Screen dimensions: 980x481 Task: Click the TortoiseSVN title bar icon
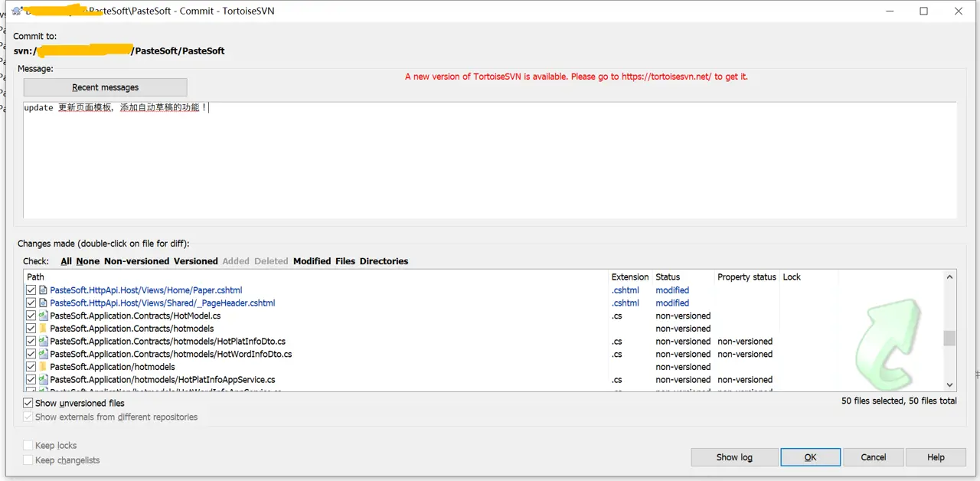point(16,11)
